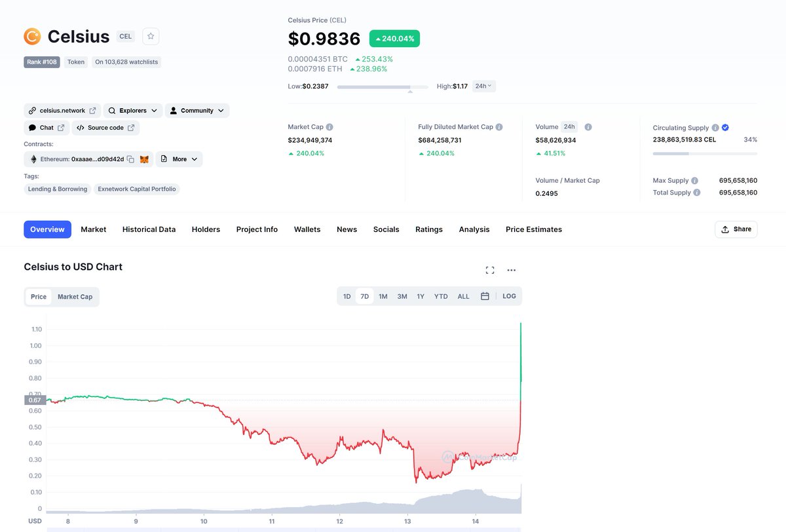Open the Source code link
The image size is (786, 532).
tap(105, 128)
